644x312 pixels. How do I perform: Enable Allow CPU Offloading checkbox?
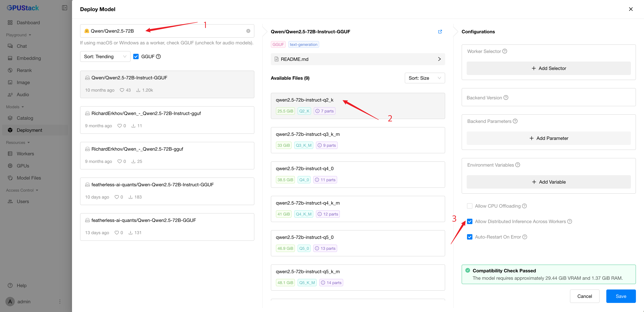(470, 206)
